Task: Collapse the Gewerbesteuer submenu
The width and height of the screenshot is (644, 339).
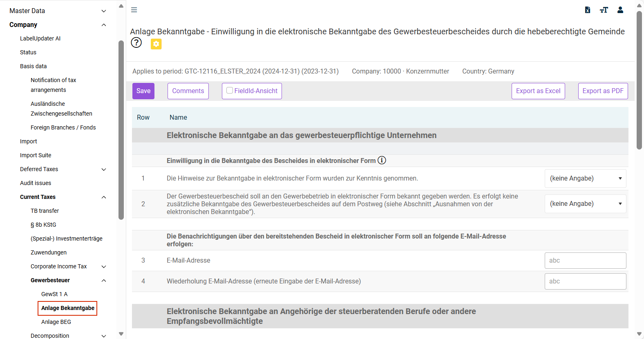Action: (104, 281)
